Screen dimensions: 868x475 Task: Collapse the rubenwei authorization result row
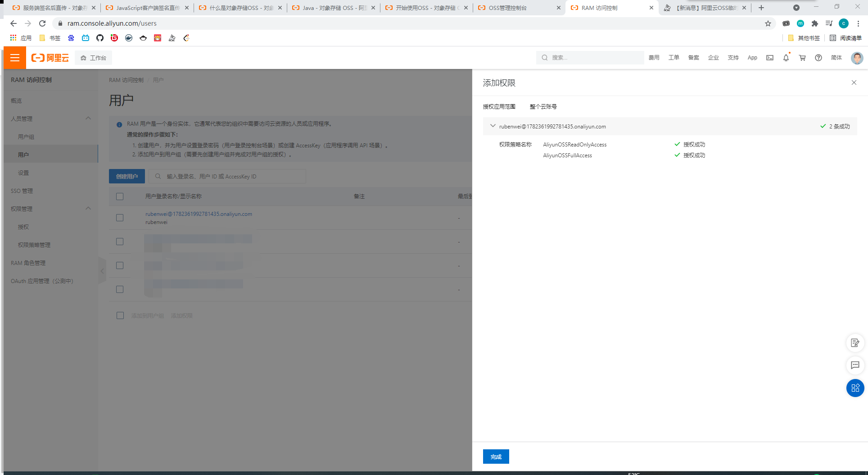click(x=493, y=126)
